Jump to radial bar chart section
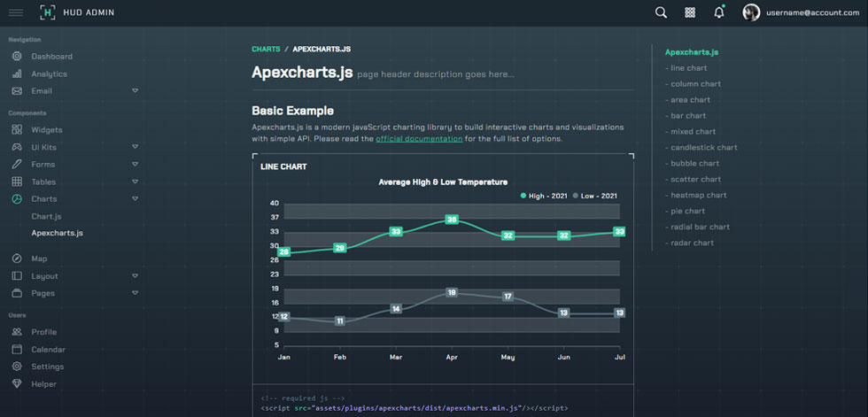This screenshot has height=417, width=868. (698, 227)
